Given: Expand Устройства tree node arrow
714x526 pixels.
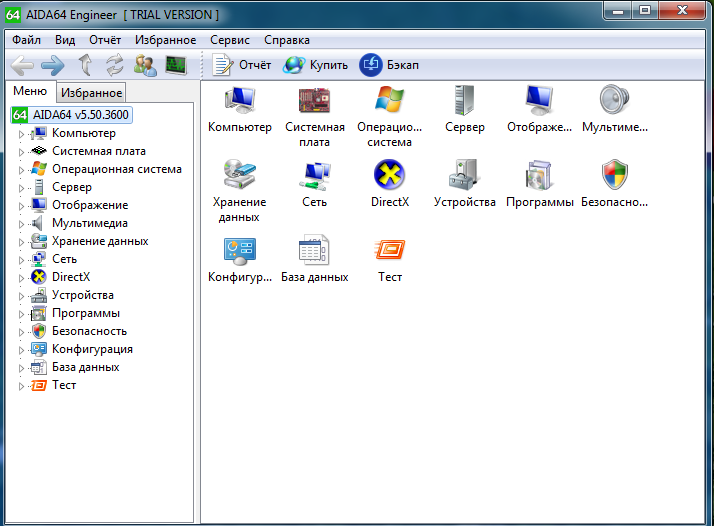Looking at the screenshot, I should pyautogui.click(x=21, y=296).
